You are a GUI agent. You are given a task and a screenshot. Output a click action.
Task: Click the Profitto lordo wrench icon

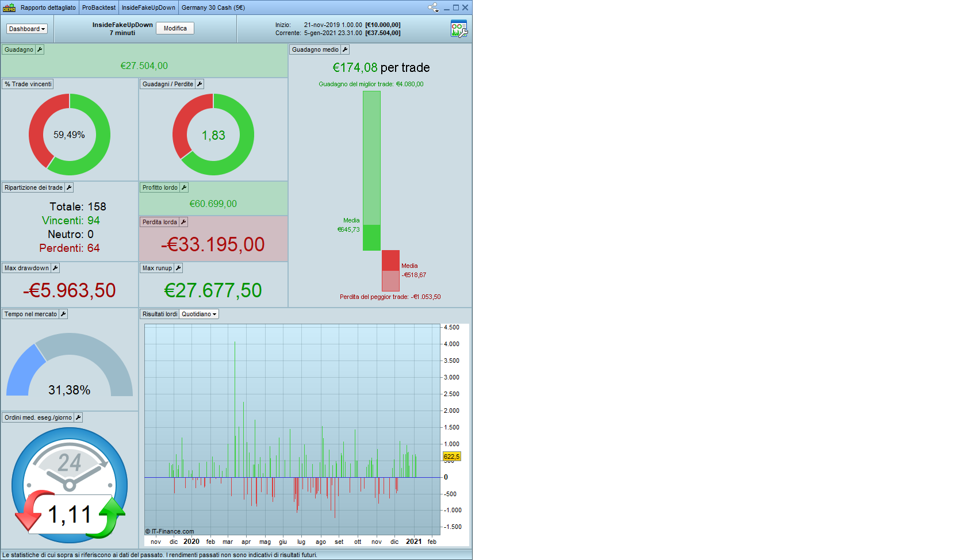click(x=184, y=187)
